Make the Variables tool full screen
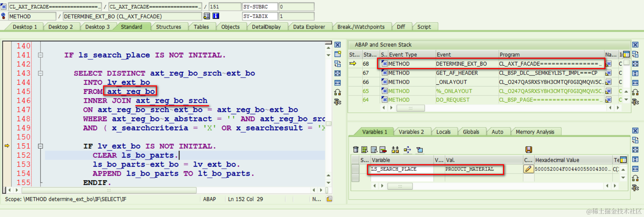The height and width of the screenshot is (217, 644). click(x=635, y=150)
